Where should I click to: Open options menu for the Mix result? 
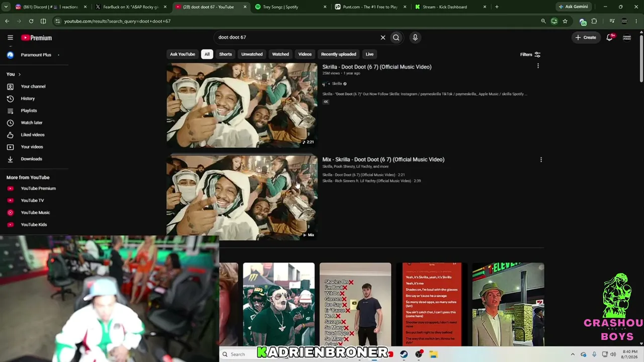[541, 159]
